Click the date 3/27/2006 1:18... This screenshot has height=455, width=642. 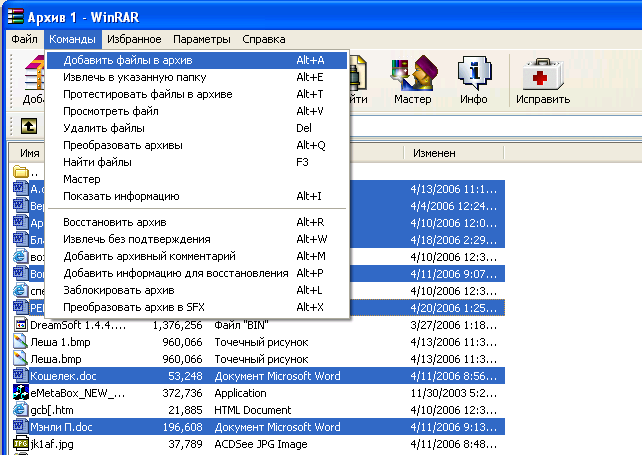click(453, 325)
